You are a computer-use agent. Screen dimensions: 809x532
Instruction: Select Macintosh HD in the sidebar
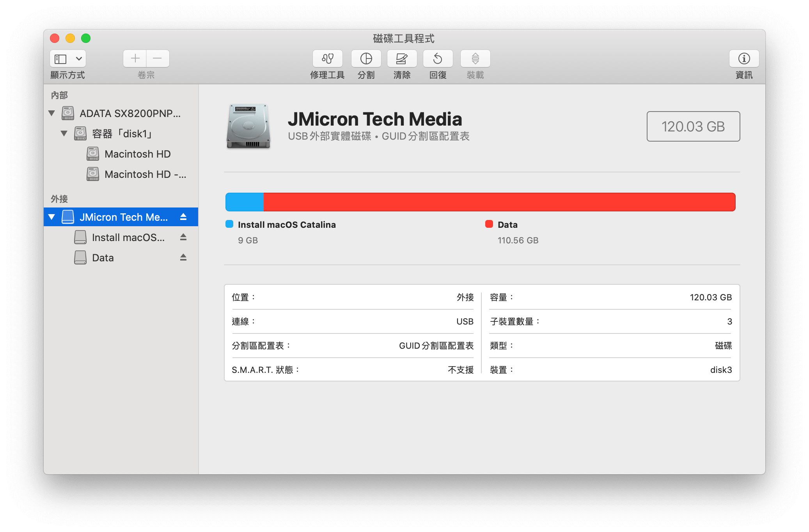point(137,154)
